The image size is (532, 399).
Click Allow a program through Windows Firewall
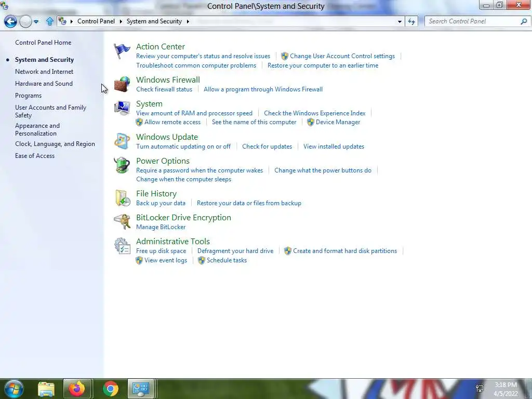[x=263, y=89]
